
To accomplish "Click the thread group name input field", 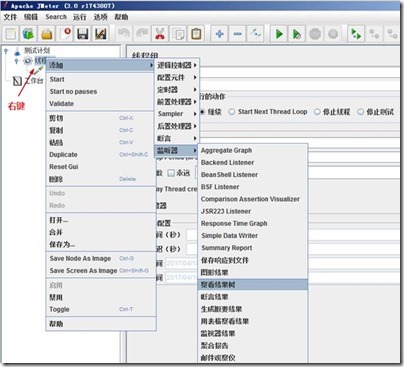I will click(299, 72).
